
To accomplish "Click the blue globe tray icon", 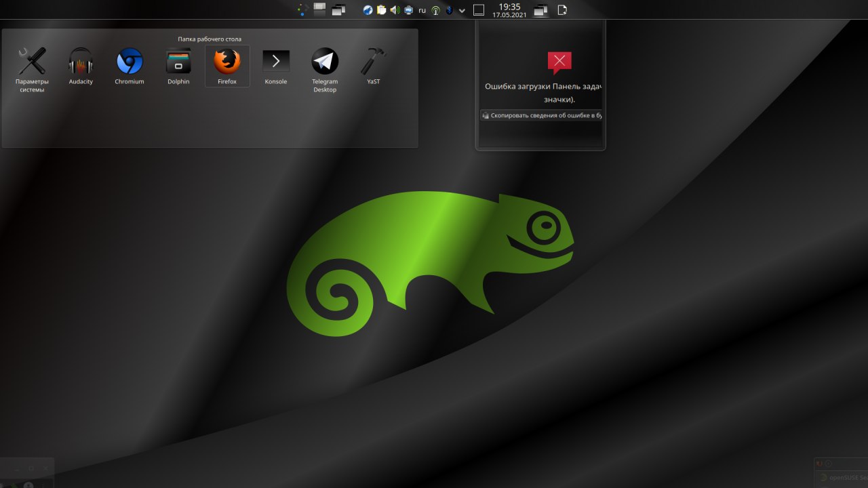I will (368, 10).
